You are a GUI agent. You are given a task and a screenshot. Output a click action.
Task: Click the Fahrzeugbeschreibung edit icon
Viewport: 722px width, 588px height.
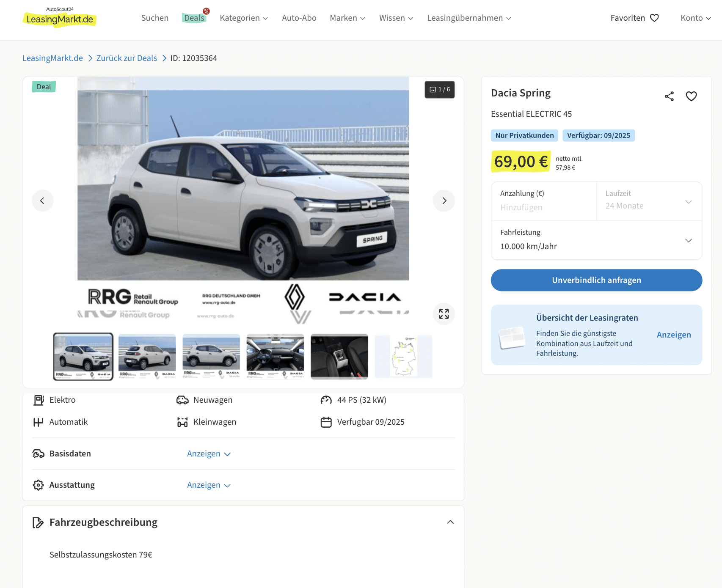(38, 522)
